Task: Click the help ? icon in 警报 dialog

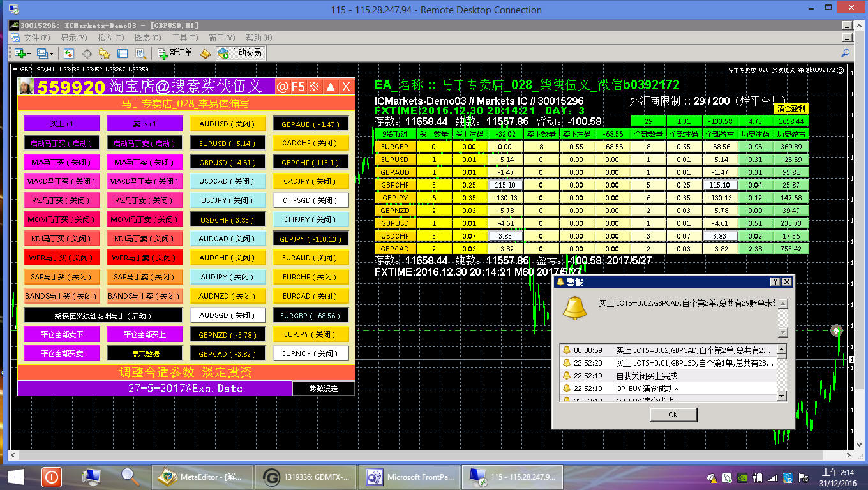Action: [775, 282]
